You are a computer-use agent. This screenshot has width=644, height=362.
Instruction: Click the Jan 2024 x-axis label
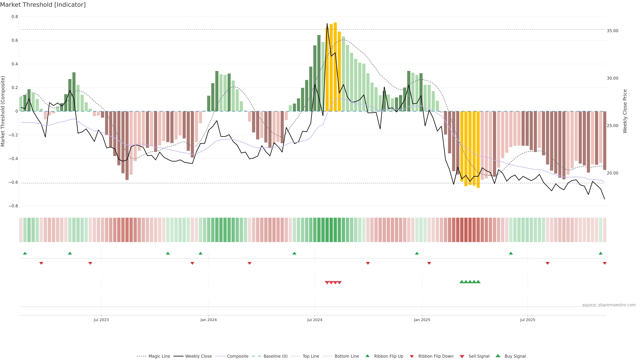pos(208,320)
